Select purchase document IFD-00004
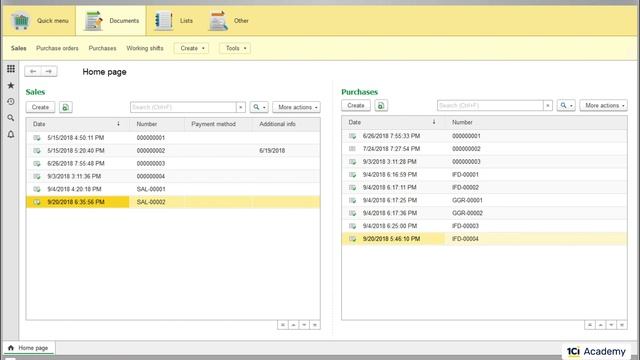Screen dimensions: 640x360 (484, 239)
